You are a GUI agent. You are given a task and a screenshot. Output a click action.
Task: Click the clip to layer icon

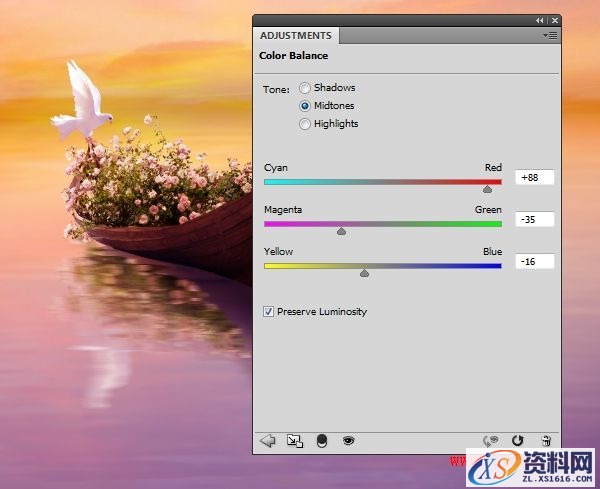pyautogui.click(x=322, y=440)
